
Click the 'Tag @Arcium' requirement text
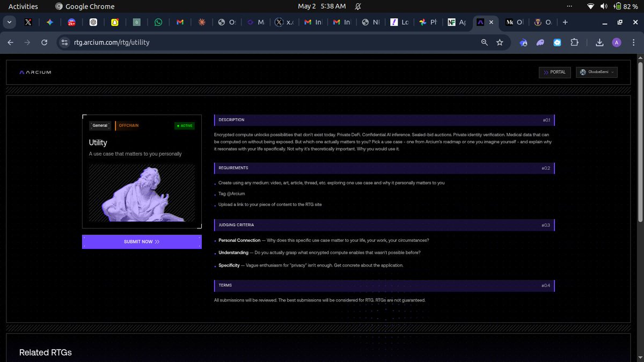[231, 194]
